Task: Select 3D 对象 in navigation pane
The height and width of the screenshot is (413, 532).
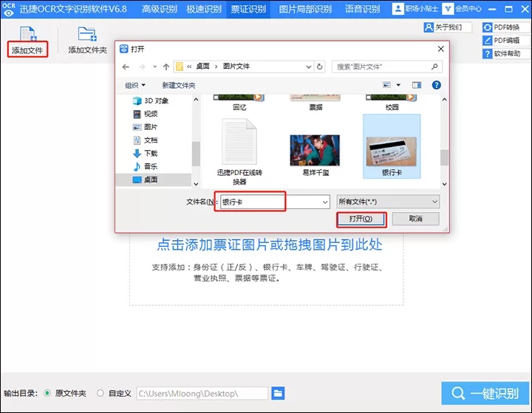Action: (x=151, y=100)
